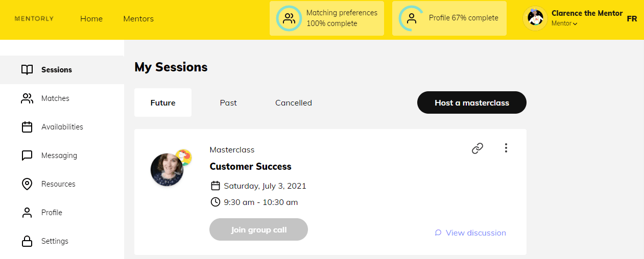Click the Join group call button
Viewport: 644px width, 259px height.
pos(258,229)
